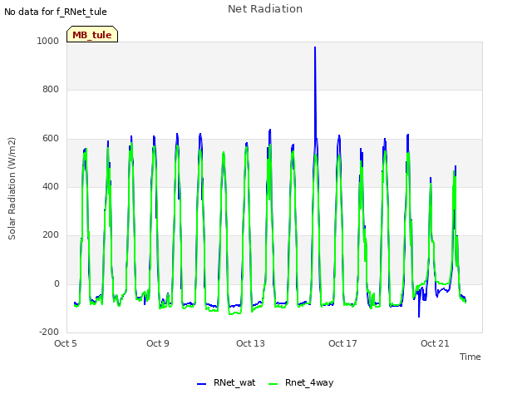
Task: Click the 0 y-axis tick label
Action: [x=57, y=283]
